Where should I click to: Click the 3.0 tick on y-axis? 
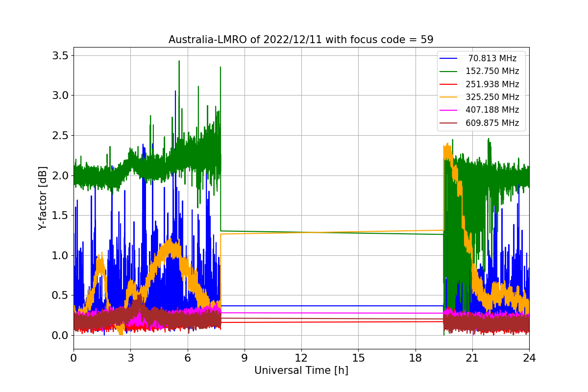click(x=59, y=95)
